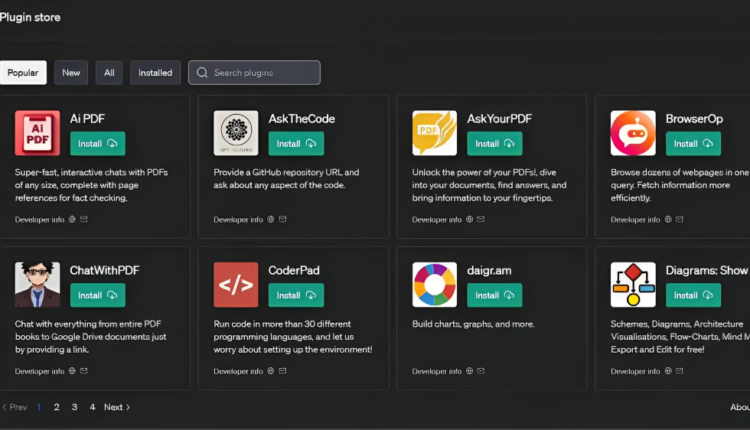Click the BrowserOp robot logo
The image size is (750, 430).
pyautogui.click(x=633, y=133)
